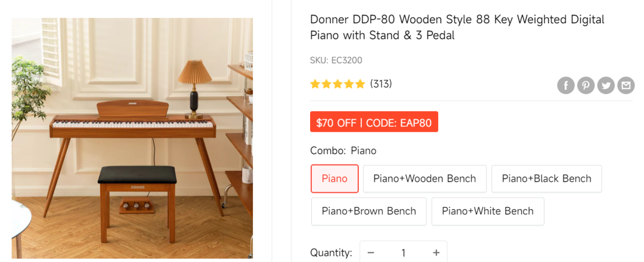Image resolution: width=644 pixels, height=262 pixels.
Task: Share the product on Twitter
Action: click(x=606, y=86)
